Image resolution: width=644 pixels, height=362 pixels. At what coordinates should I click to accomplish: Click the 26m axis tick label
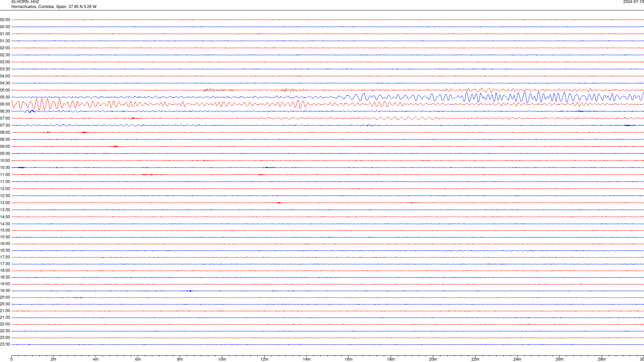coord(559,359)
